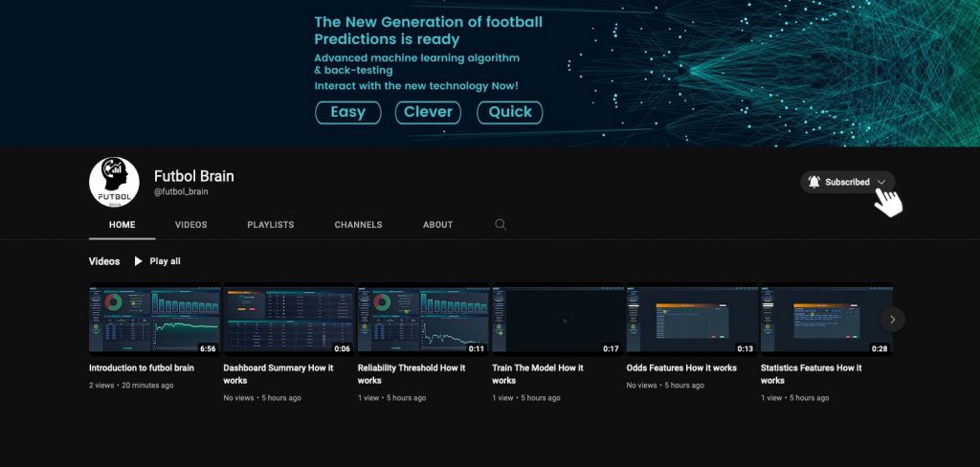Click the @futbol_brain handle

coord(181,192)
